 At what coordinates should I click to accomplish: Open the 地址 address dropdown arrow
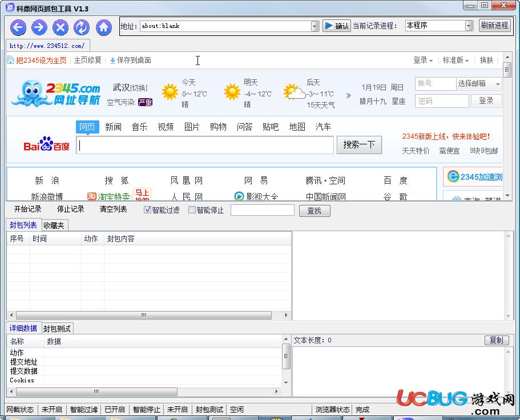(x=315, y=26)
